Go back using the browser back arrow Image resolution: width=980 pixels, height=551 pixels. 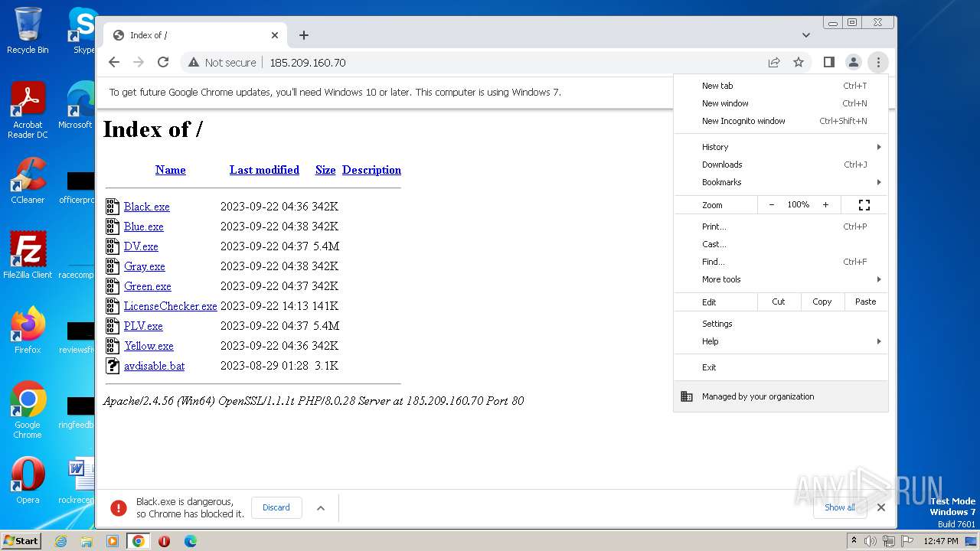114,62
